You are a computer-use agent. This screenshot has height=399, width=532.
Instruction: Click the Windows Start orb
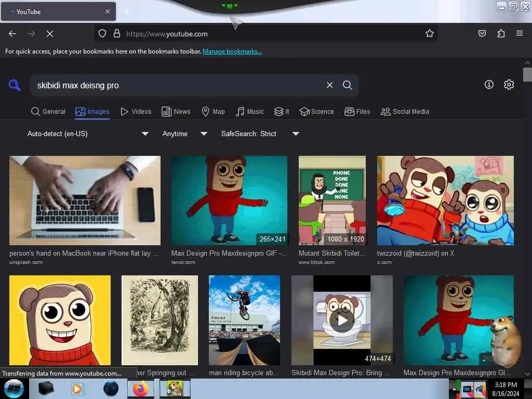14,389
